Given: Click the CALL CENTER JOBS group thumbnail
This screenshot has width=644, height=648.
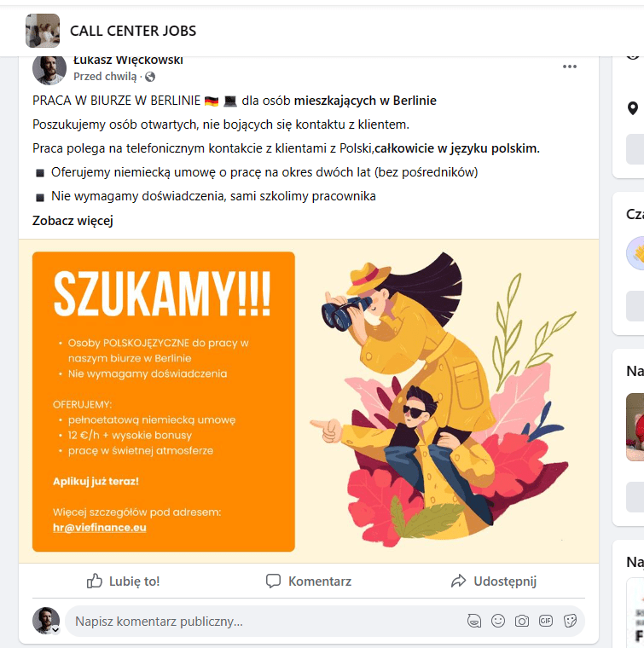Looking at the screenshot, I should (x=43, y=31).
